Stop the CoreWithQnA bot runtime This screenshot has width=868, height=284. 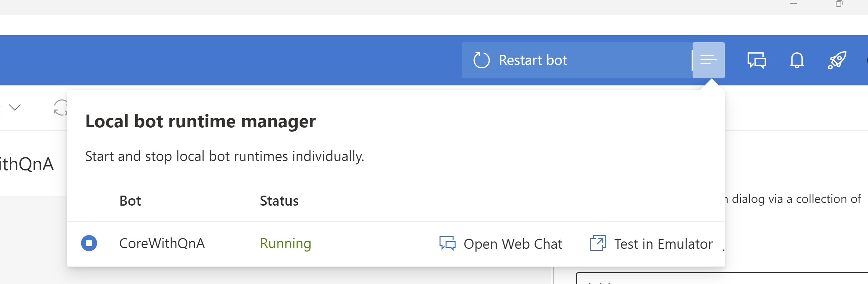(x=89, y=243)
